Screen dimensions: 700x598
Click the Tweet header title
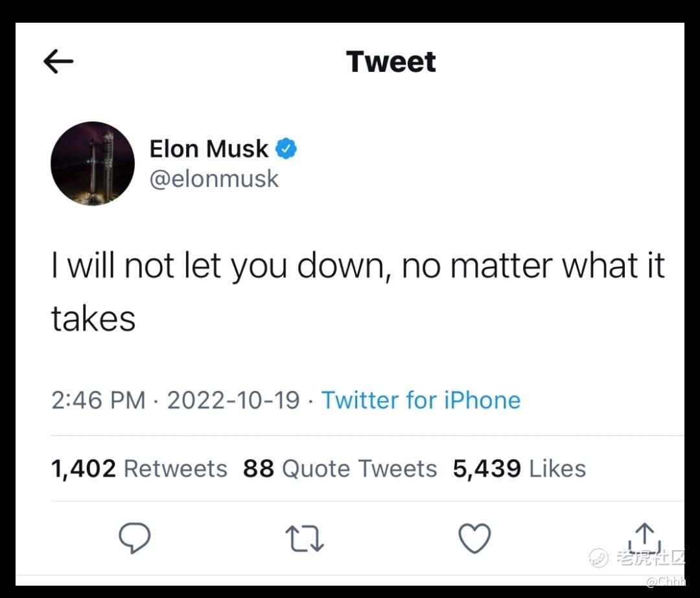(x=391, y=61)
